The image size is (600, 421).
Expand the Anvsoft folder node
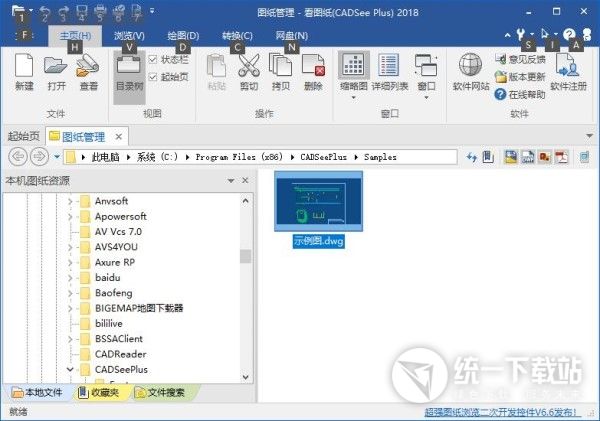[x=71, y=201]
